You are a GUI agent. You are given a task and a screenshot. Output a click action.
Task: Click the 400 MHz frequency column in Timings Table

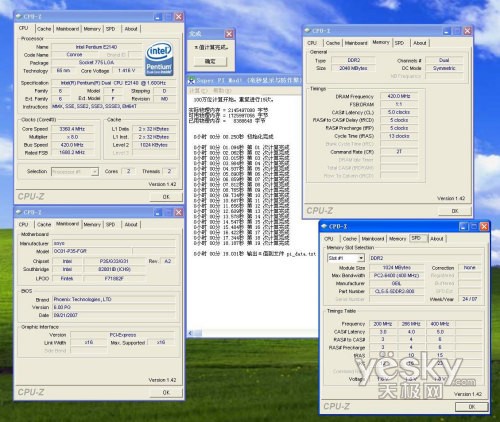click(x=440, y=324)
